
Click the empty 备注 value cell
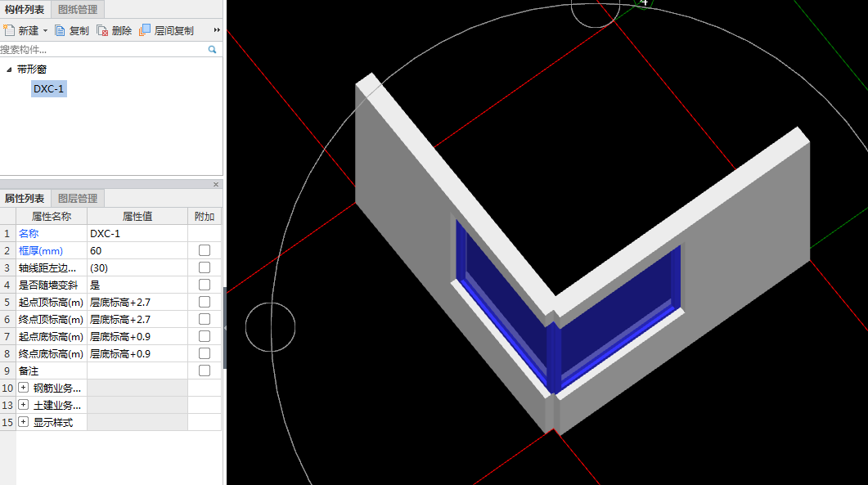137,371
